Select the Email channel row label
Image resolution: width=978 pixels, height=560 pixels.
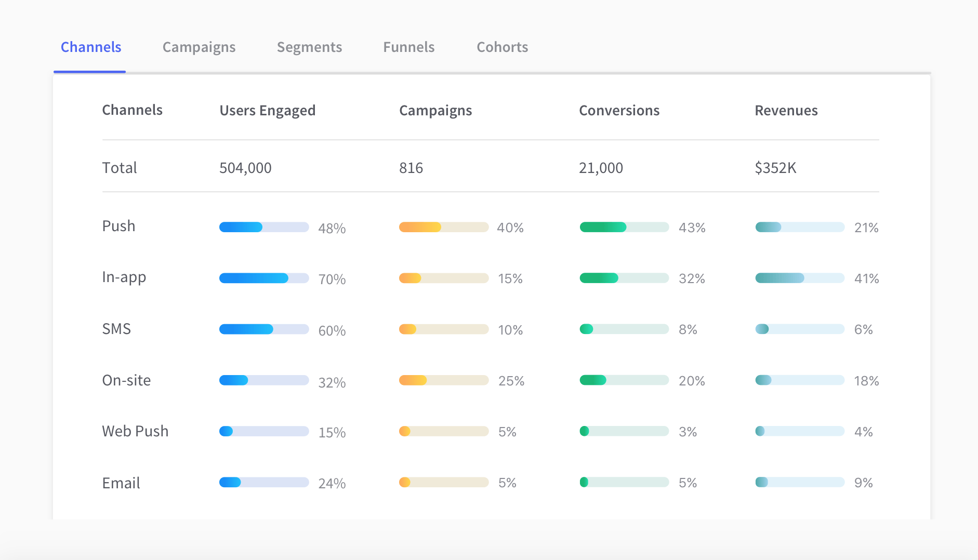(121, 483)
